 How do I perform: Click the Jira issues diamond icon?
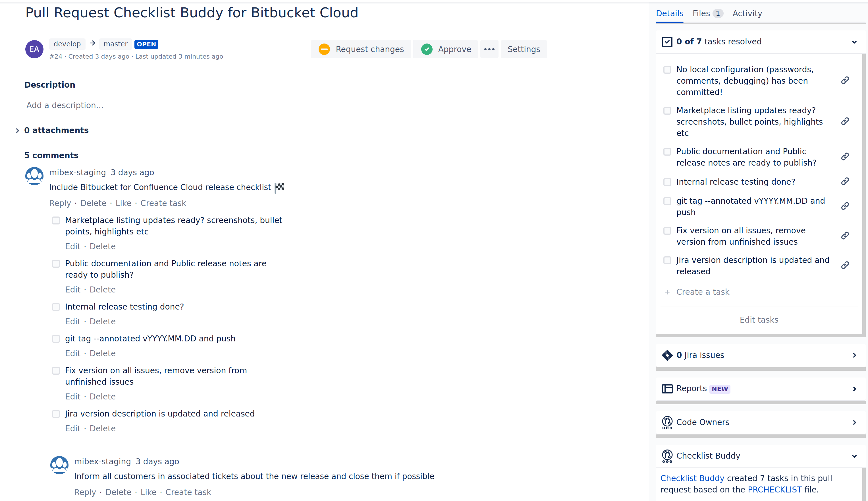click(x=667, y=355)
